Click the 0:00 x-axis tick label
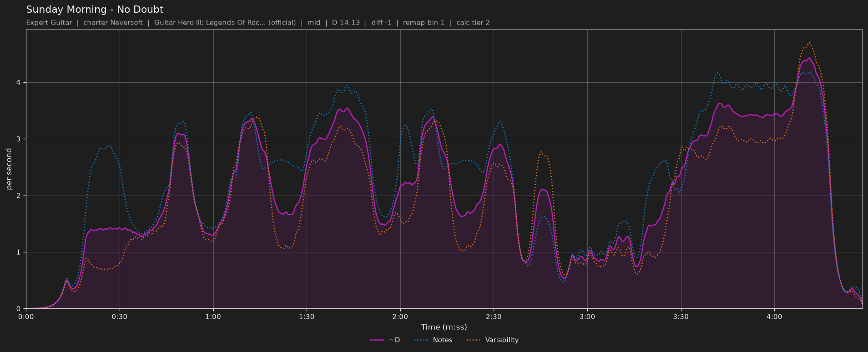The width and height of the screenshot is (868, 352). tap(26, 317)
